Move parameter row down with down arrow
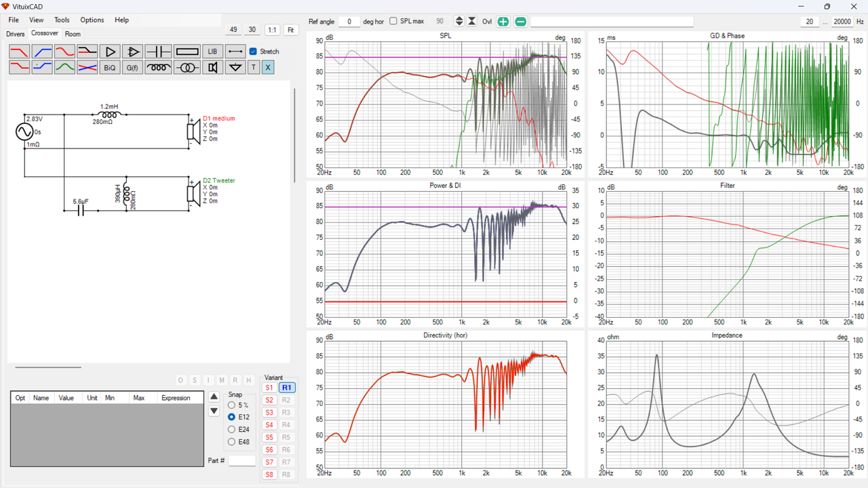This screenshot has width=868, height=488. pos(214,411)
